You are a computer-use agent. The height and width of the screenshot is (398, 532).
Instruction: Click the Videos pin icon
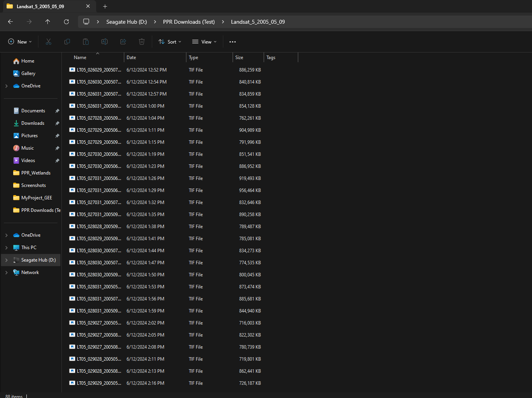(x=57, y=161)
